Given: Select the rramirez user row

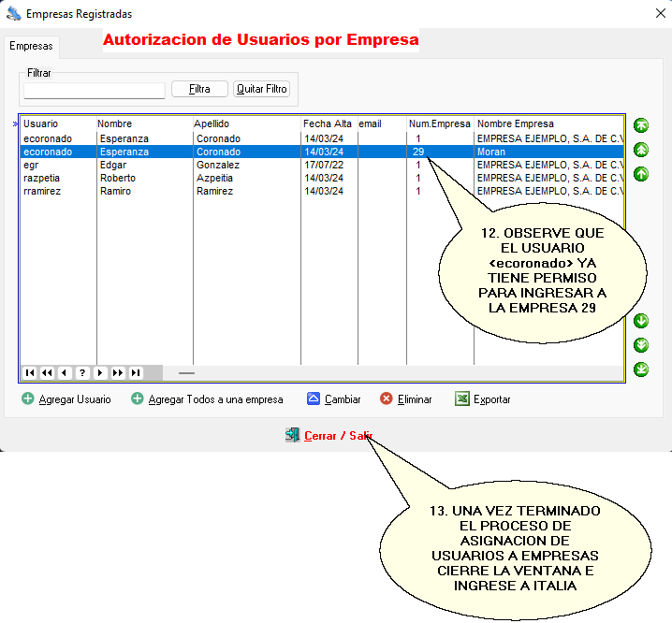Looking at the screenshot, I should click(x=322, y=191).
